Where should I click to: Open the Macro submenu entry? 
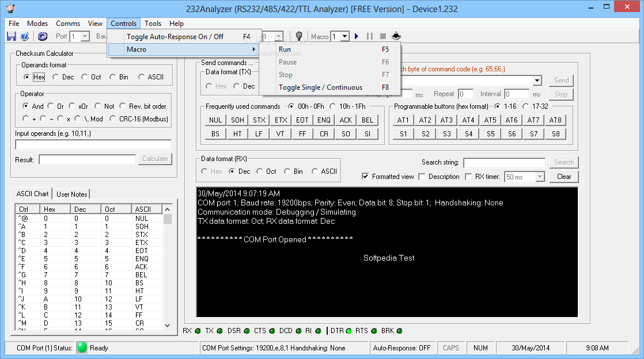coord(184,49)
